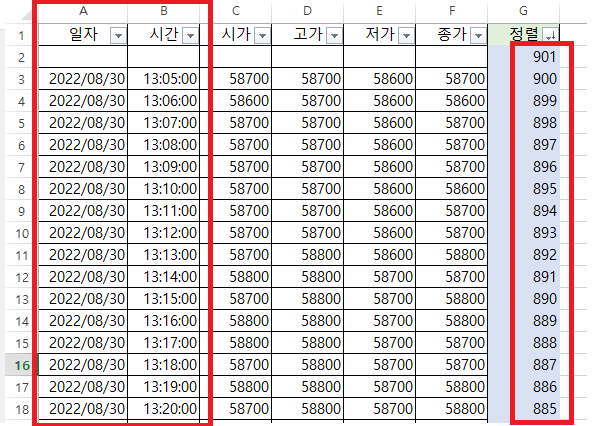Viewport: 592px width, 426px height.
Task: Select the 종가 value in row 8
Action: click(452, 189)
